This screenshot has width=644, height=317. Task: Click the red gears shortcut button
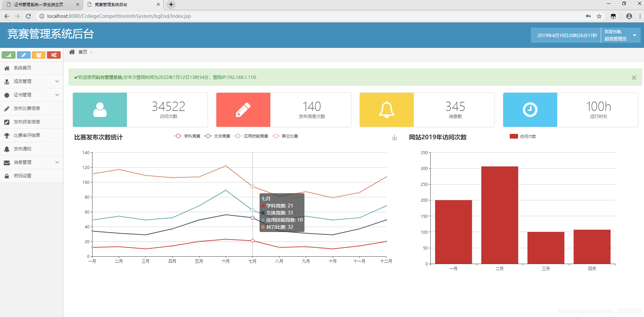tap(54, 55)
